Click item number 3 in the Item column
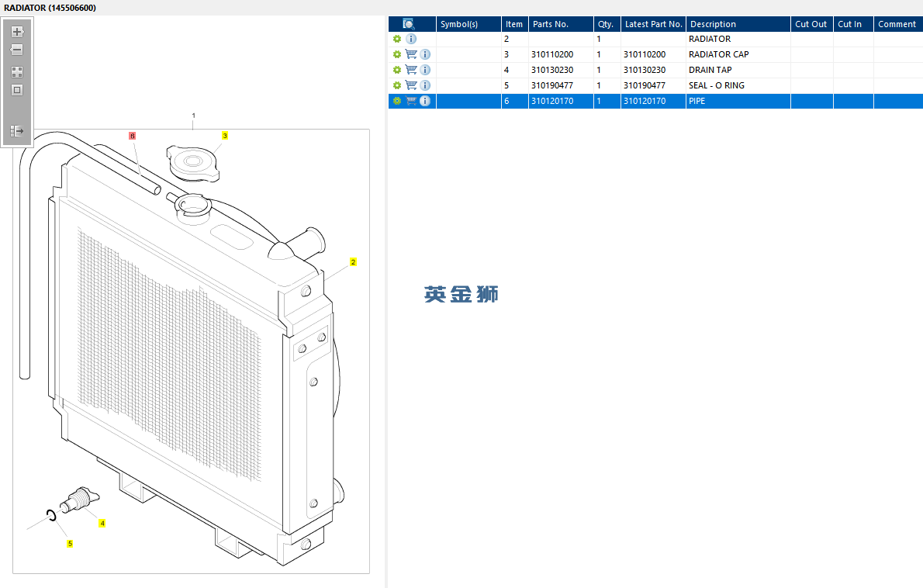 506,54
